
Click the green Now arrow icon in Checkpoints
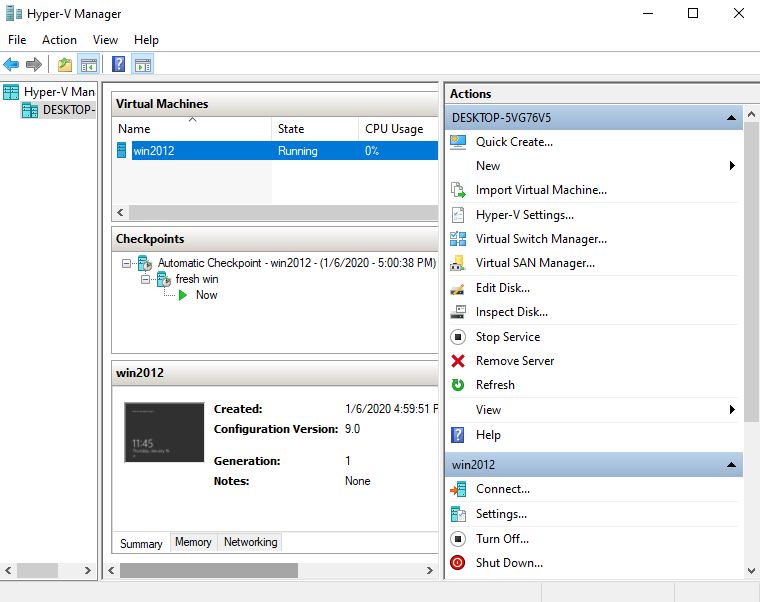coord(183,295)
